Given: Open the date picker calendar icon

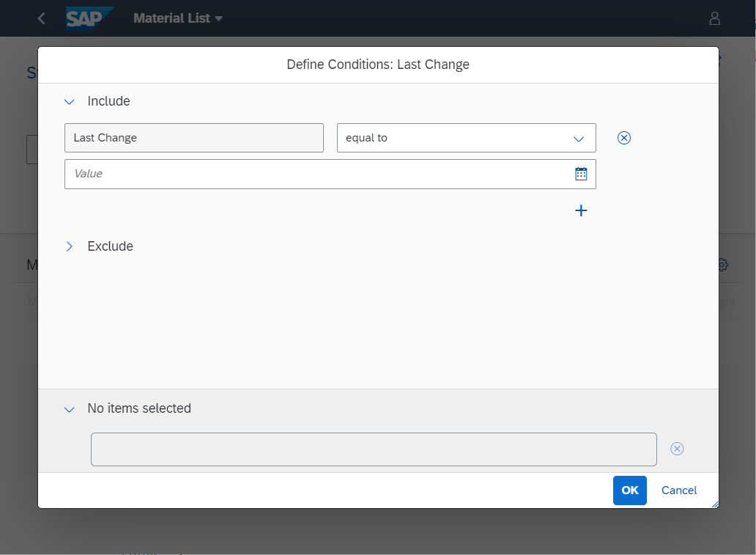Looking at the screenshot, I should (x=581, y=174).
